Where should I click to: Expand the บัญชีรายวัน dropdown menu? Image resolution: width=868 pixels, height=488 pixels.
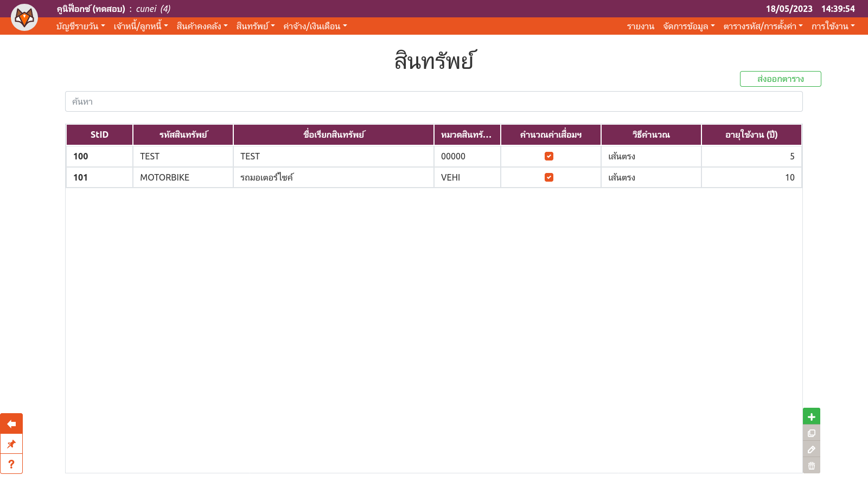pos(80,26)
